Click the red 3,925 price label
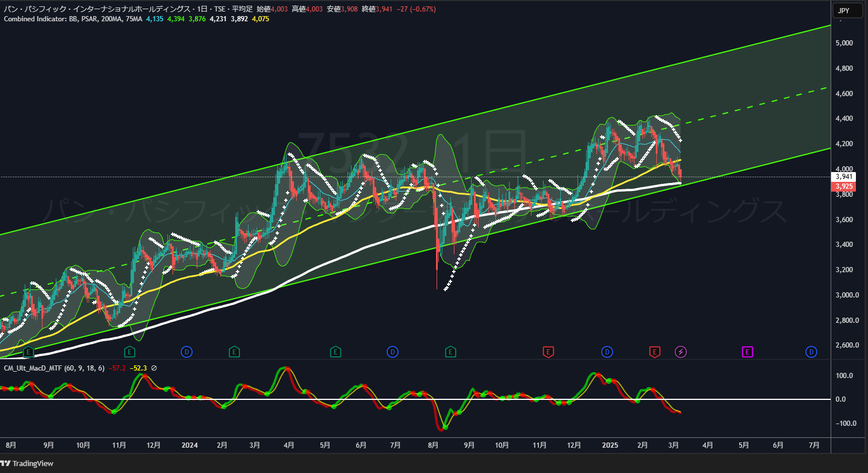 pyautogui.click(x=844, y=186)
